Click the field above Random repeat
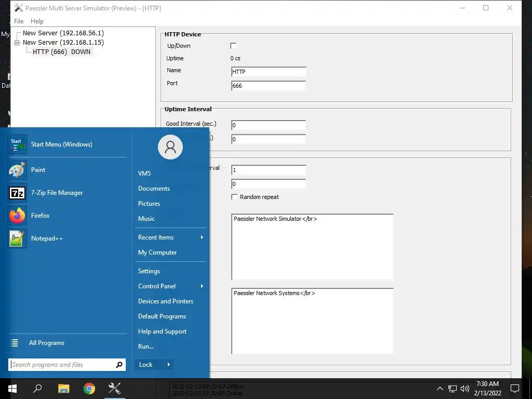The height and width of the screenshot is (399, 532). 269,184
